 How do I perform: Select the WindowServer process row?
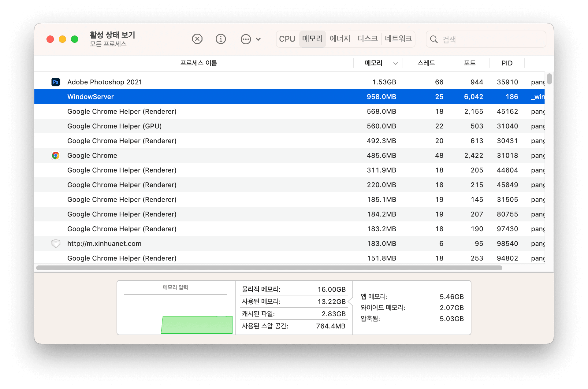pyautogui.click(x=289, y=97)
